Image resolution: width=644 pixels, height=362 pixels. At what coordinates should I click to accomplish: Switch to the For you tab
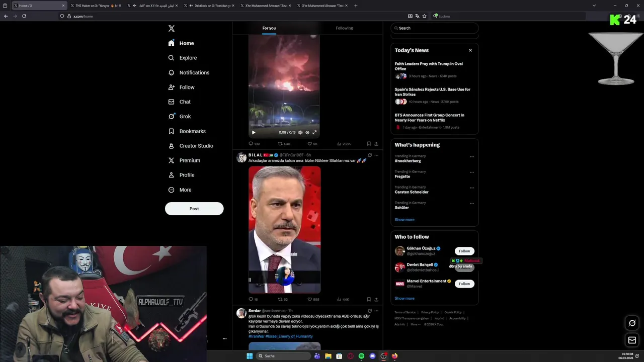269,28
